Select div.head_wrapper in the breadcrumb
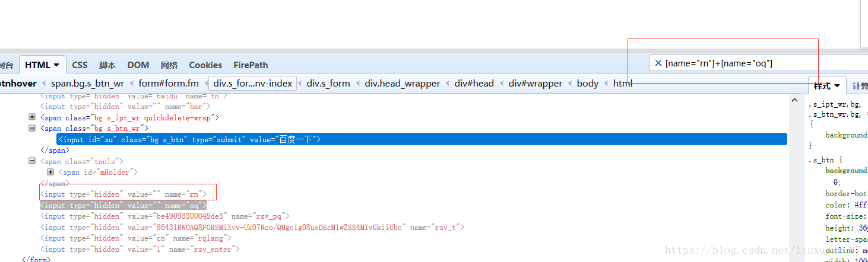 [x=403, y=84]
